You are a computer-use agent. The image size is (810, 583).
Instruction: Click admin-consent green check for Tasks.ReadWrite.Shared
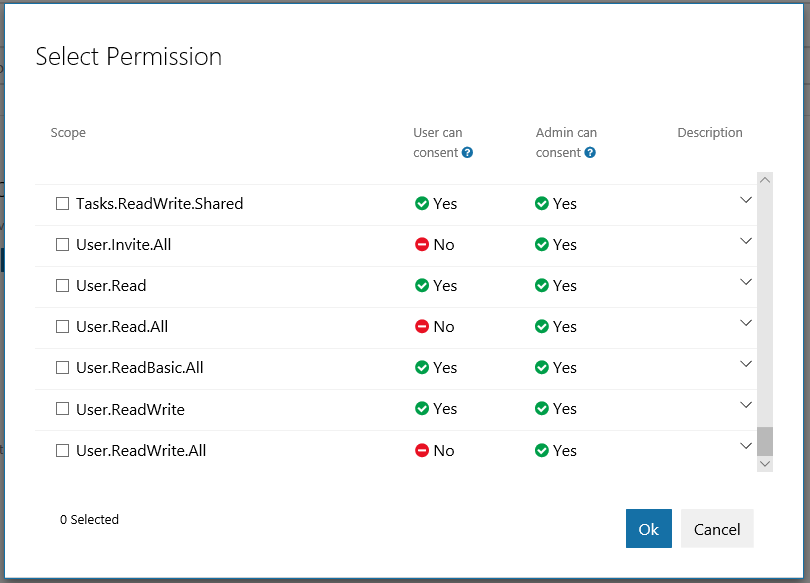click(x=542, y=203)
